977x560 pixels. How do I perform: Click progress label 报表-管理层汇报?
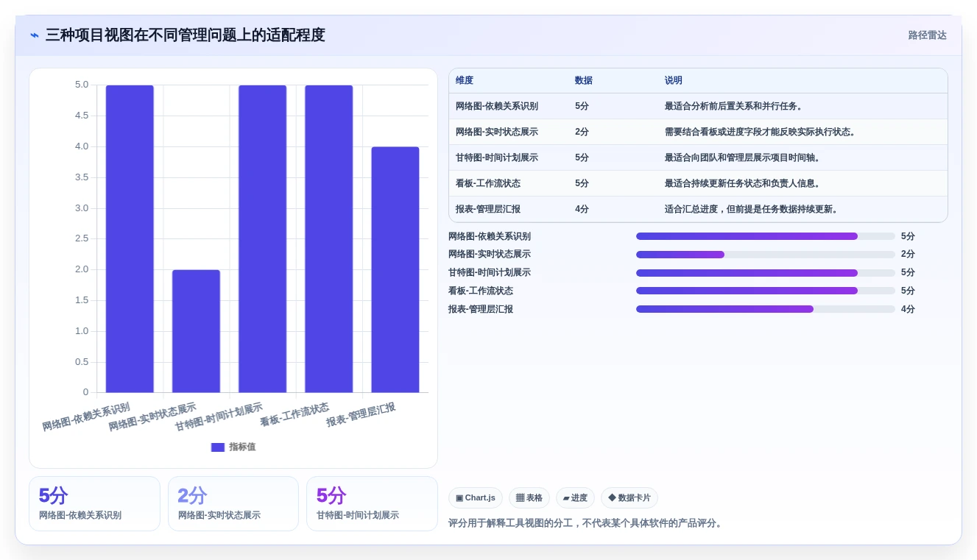tap(481, 309)
